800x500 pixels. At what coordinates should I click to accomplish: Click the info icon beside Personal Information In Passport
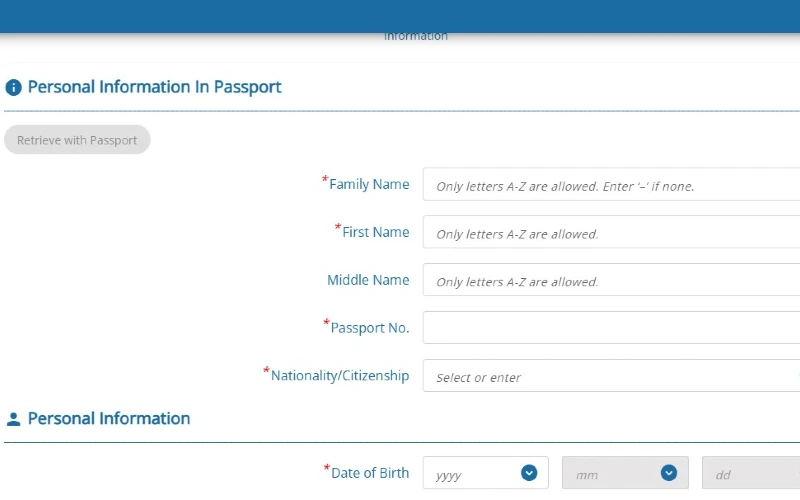(x=14, y=88)
